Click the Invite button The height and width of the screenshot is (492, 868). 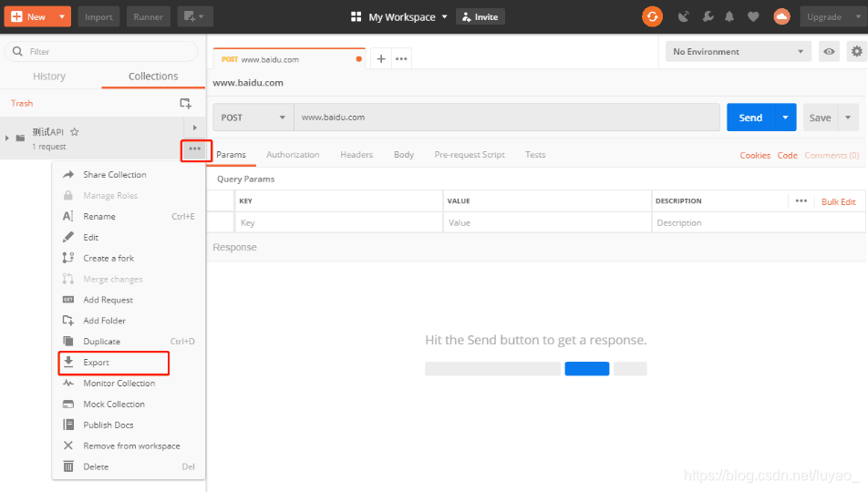[x=480, y=16]
